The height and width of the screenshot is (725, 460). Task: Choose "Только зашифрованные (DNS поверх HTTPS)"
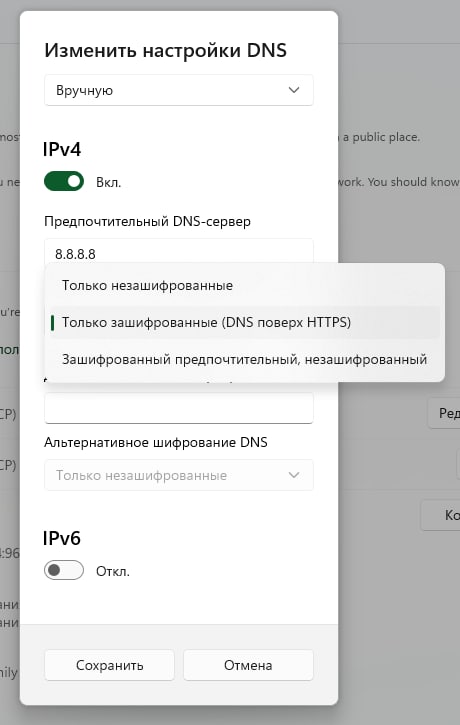(245, 322)
